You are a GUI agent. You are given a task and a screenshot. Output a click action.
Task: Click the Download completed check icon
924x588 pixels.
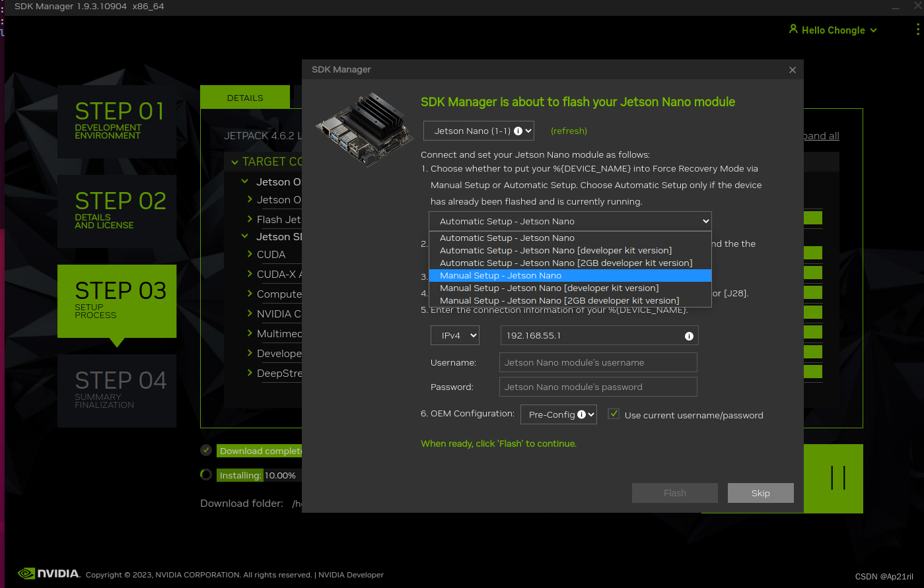click(x=206, y=450)
